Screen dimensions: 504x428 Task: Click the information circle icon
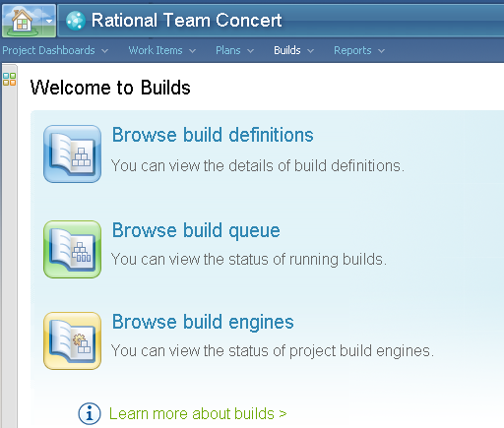(90, 413)
